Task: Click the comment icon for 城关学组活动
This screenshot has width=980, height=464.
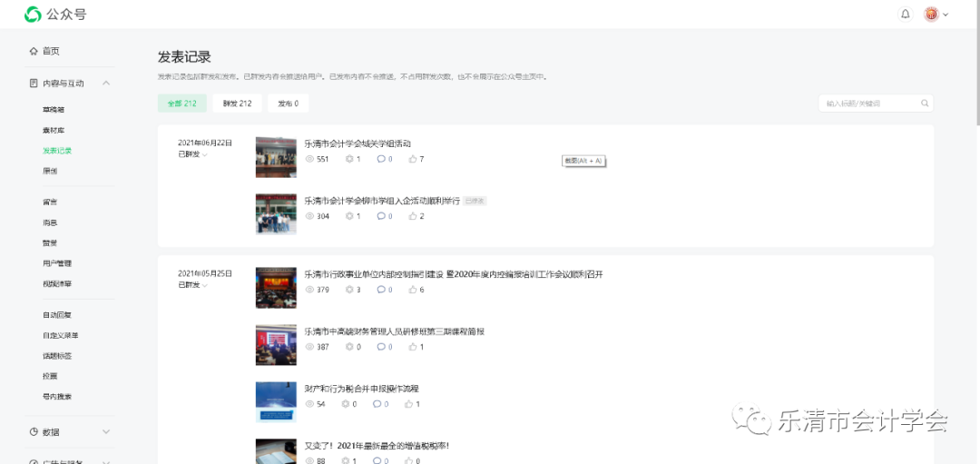Action: point(380,159)
